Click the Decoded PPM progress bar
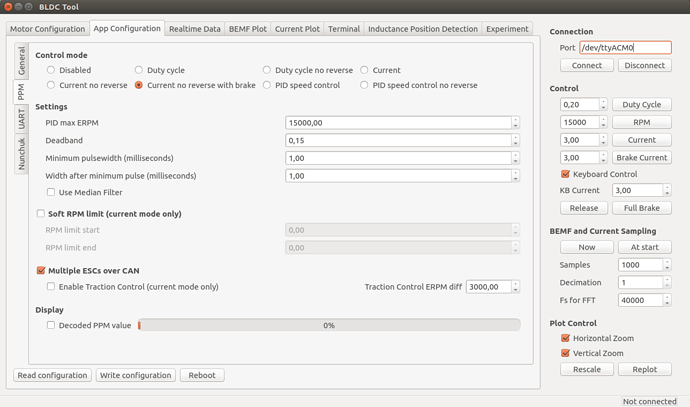 coord(329,325)
